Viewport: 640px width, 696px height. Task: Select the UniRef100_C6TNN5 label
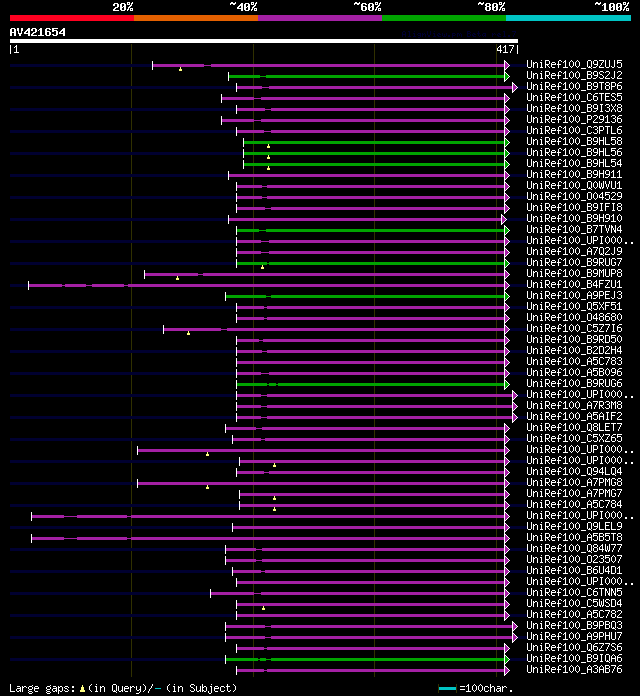[574, 592]
